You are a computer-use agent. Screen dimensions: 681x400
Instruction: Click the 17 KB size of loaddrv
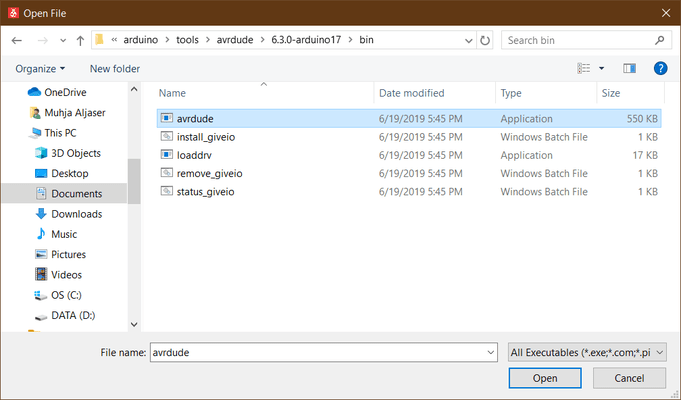pos(645,155)
